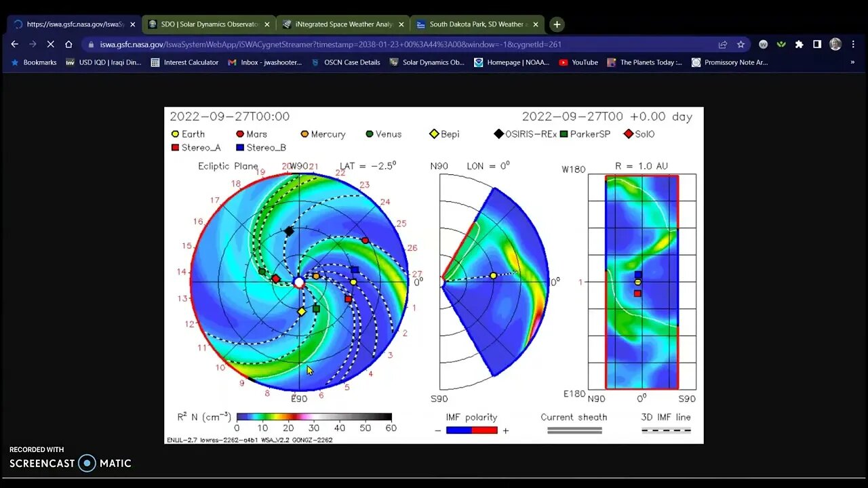This screenshot has width=868, height=488.
Task: Click the red Mars marker in ecliptic plot
Action: 366,241
